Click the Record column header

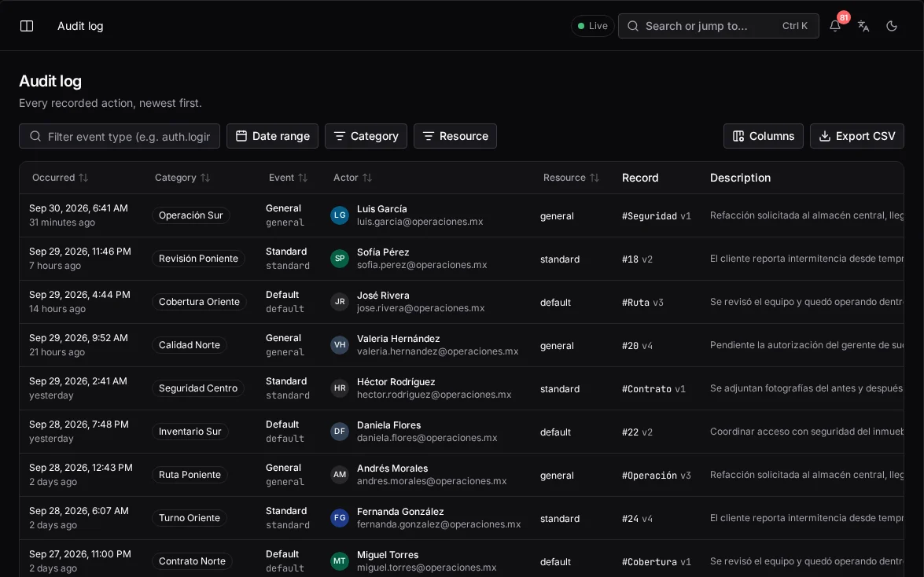640,178
